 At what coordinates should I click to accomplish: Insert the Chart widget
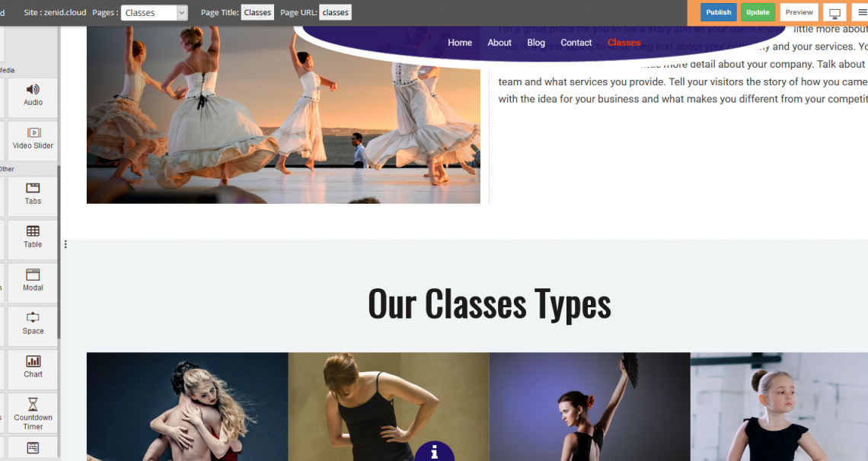pos(33,367)
